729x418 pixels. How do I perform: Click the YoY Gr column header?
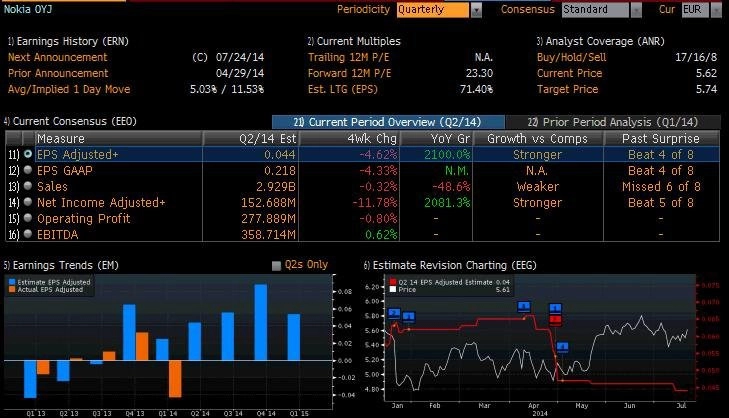tap(436, 139)
